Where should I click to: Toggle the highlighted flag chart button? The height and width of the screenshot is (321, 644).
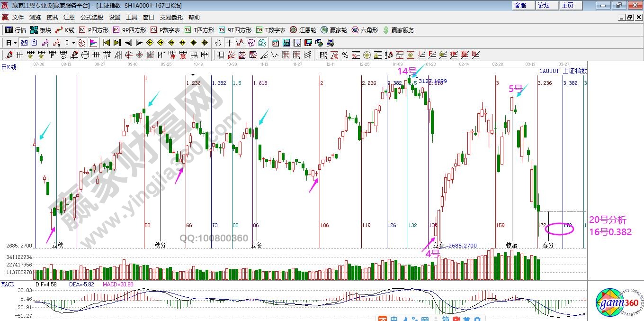[x=93, y=43]
